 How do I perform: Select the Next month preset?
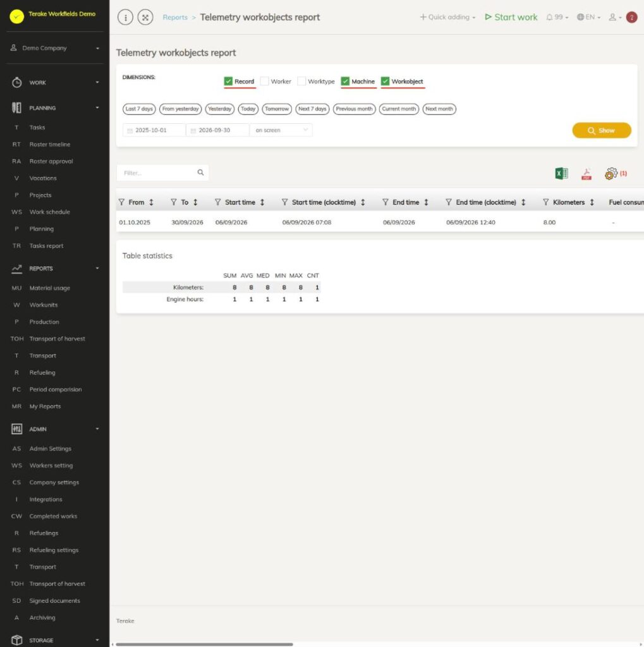tap(439, 109)
